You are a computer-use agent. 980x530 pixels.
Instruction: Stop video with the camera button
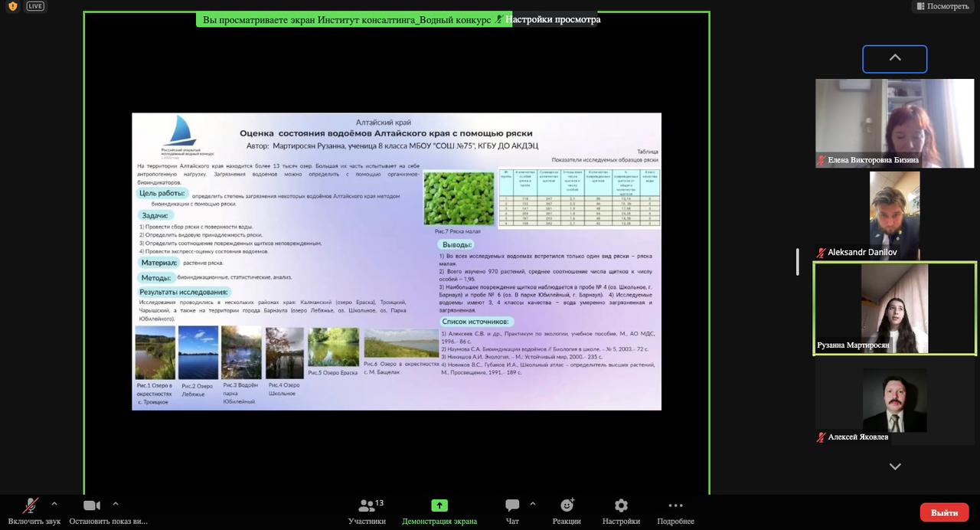click(x=92, y=506)
